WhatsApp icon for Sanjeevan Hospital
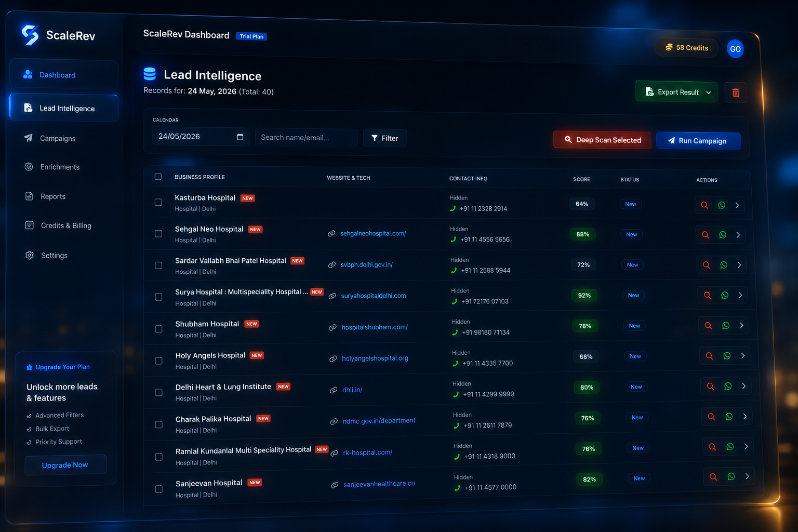The image size is (798, 532). (731, 476)
